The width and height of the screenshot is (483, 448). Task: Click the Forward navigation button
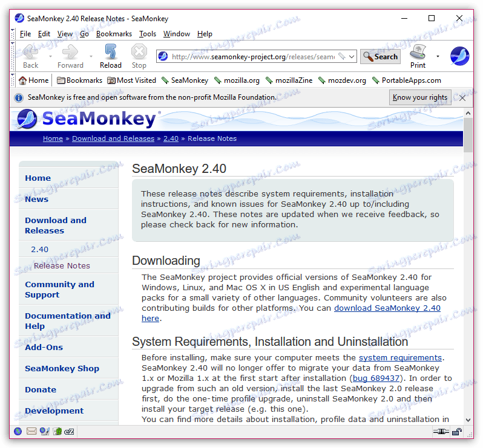[x=70, y=56]
